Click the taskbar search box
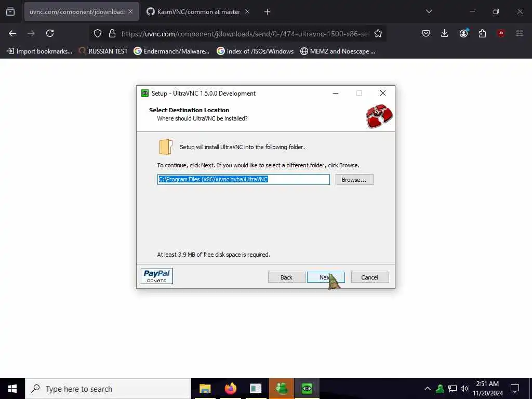532x399 pixels. [108, 389]
